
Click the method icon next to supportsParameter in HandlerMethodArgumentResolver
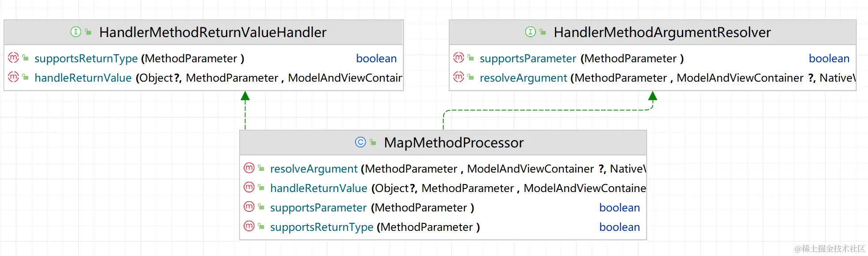point(459,58)
